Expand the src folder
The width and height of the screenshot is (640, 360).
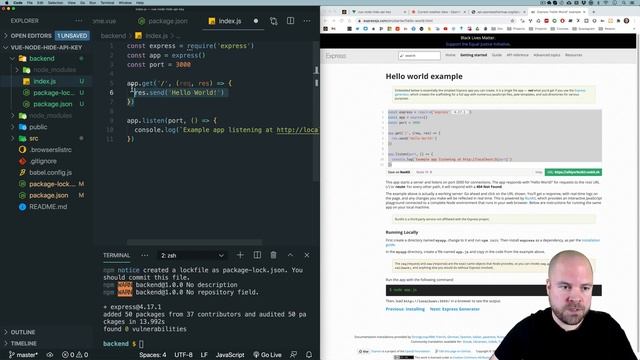pos(33,139)
